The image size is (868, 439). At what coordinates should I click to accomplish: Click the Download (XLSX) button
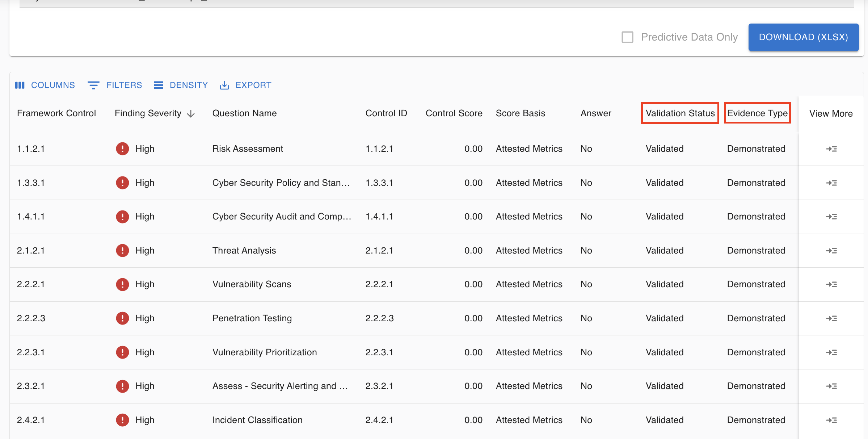pyautogui.click(x=803, y=37)
